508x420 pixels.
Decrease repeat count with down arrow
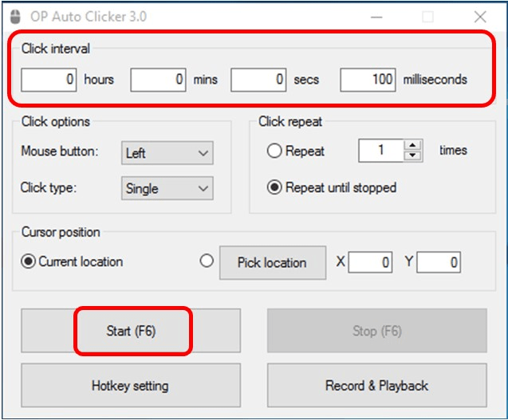(x=412, y=155)
